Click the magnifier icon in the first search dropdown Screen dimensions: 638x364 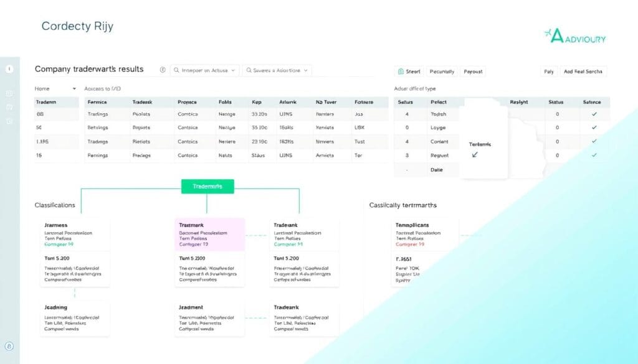point(176,70)
